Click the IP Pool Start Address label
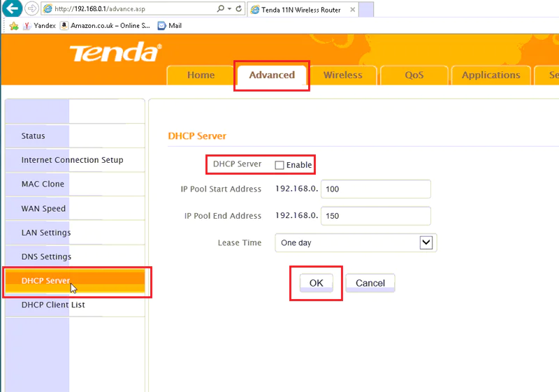This screenshot has height=392, width=559. pyautogui.click(x=221, y=189)
